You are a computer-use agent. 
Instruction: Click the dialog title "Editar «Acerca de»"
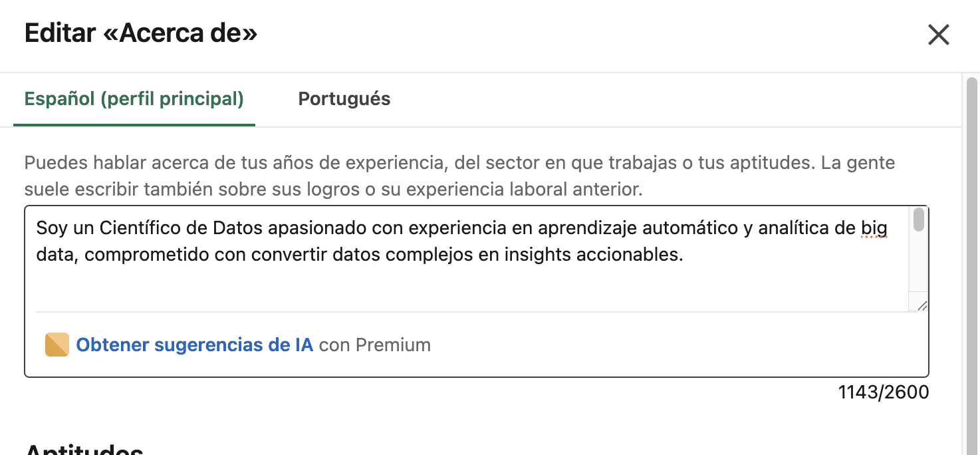pyautogui.click(x=140, y=33)
